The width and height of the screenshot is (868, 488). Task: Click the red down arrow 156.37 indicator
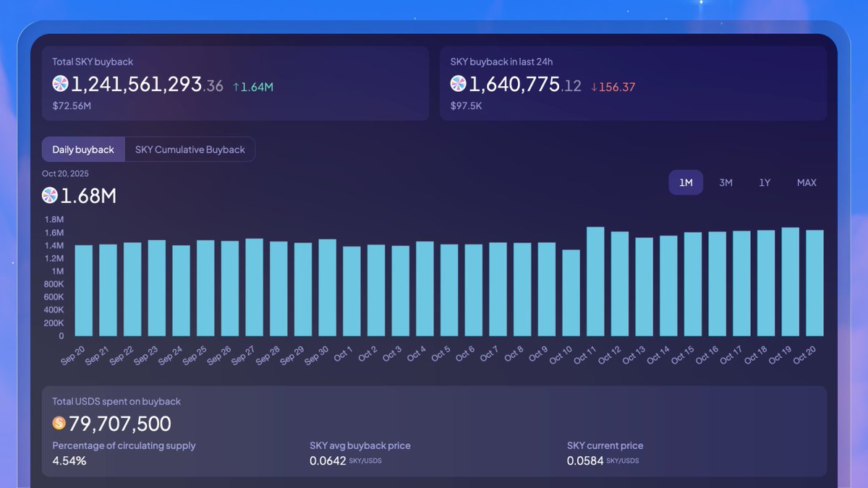coord(613,87)
